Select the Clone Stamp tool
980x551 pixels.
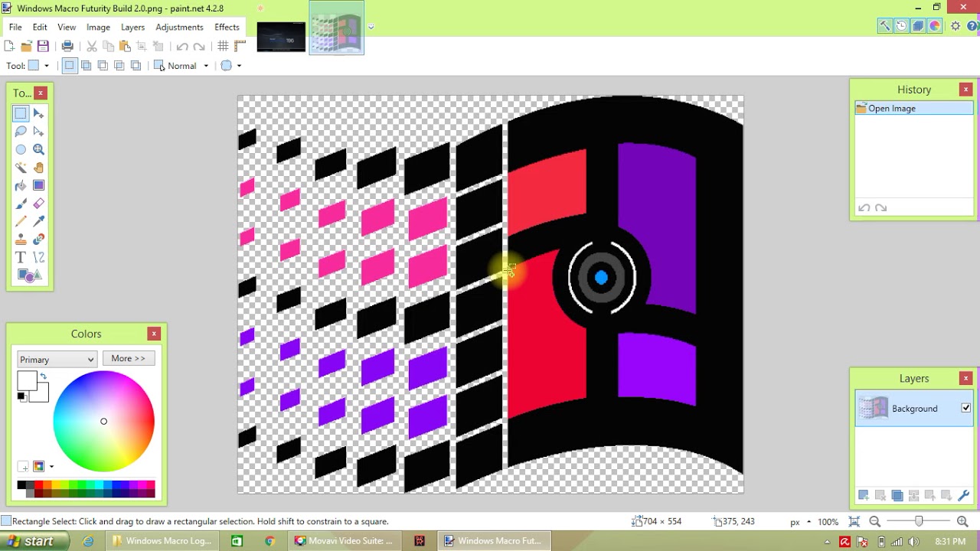pos(21,240)
